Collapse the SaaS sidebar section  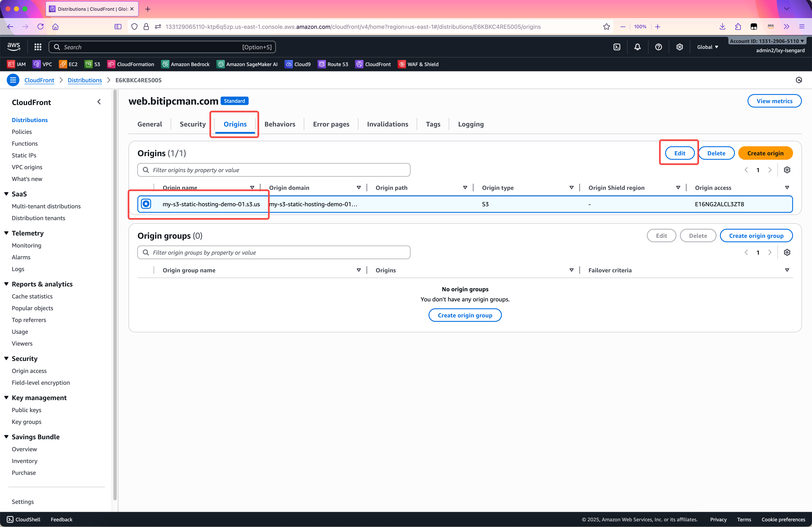click(x=7, y=194)
